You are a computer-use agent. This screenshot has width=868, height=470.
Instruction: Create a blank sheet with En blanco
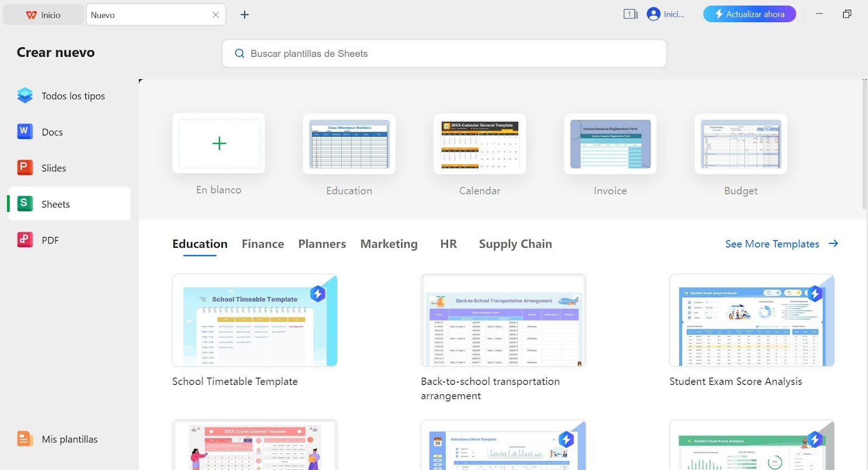219,144
